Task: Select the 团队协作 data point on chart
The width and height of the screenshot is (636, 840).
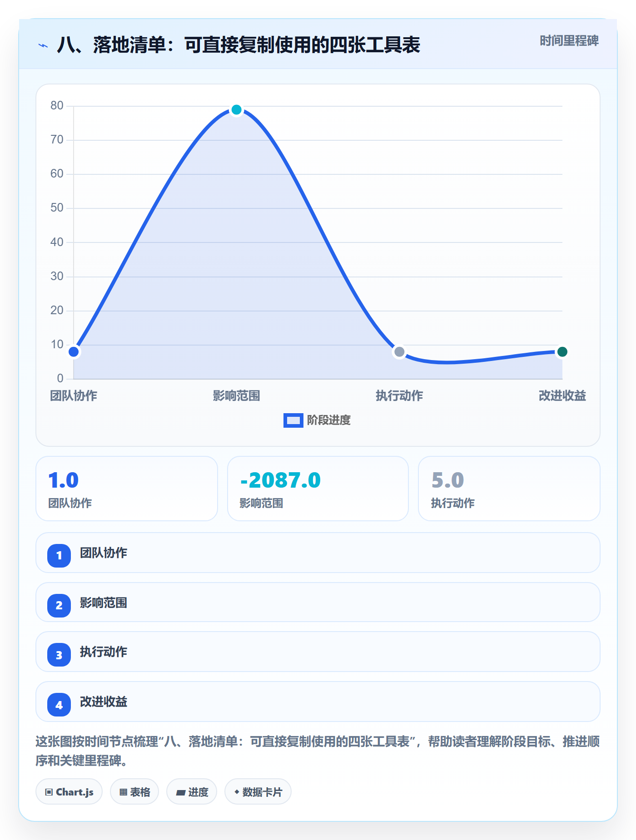Action: (x=74, y=351)
